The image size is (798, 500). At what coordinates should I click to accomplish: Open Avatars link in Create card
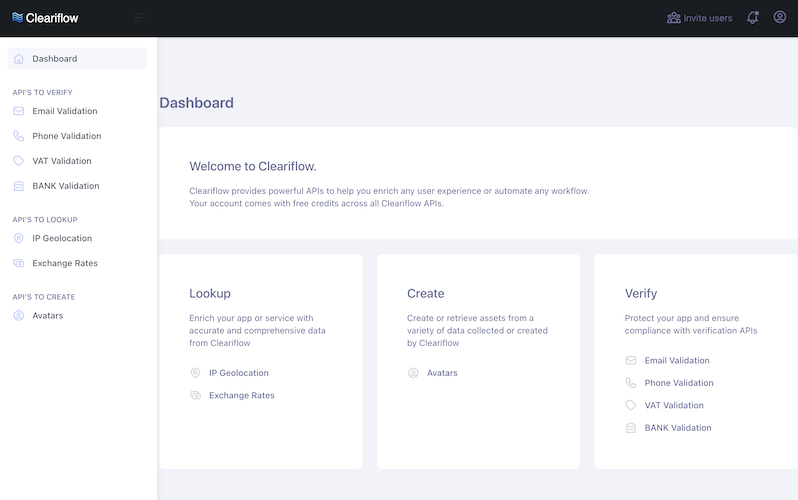[x=442, y=373]
